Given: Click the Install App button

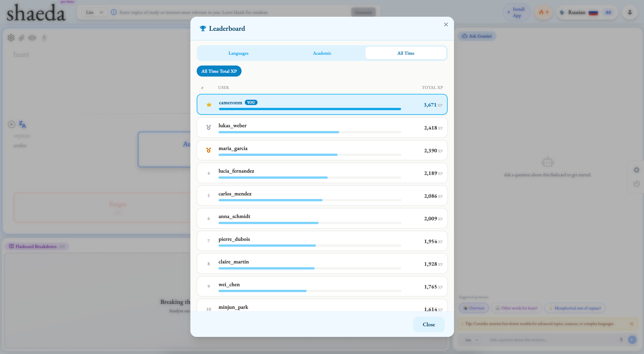Looking at the screenshot, I should (x=517, y=12).
